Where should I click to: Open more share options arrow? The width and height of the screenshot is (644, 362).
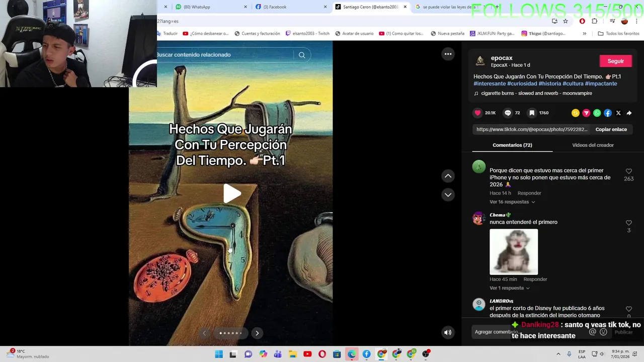click(x=629, y=113)
